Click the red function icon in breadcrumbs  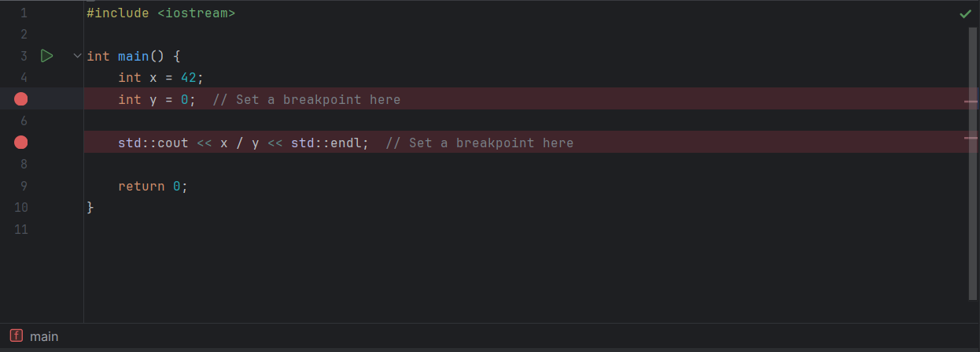pyautogui.click(x=17, y=336)
